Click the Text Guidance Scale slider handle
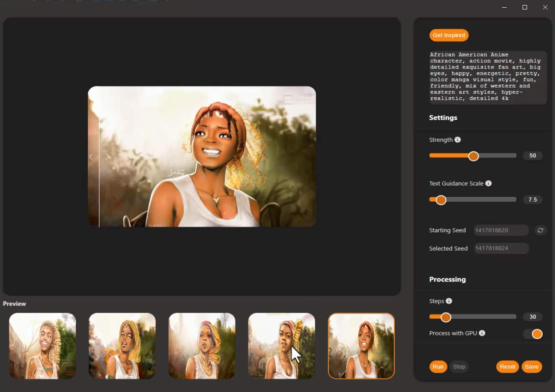The width and height of the screenshot is (555, 392). point(441,200)
